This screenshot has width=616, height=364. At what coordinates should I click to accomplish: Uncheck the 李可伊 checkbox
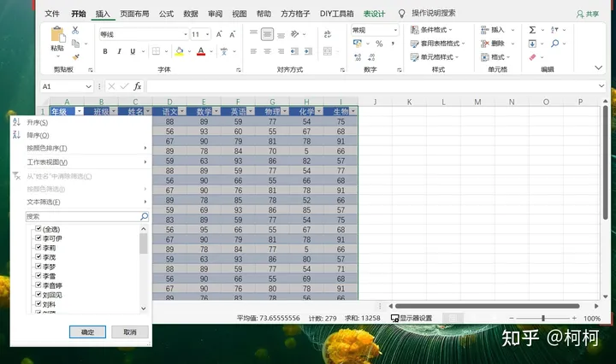(x=38, y=238)
